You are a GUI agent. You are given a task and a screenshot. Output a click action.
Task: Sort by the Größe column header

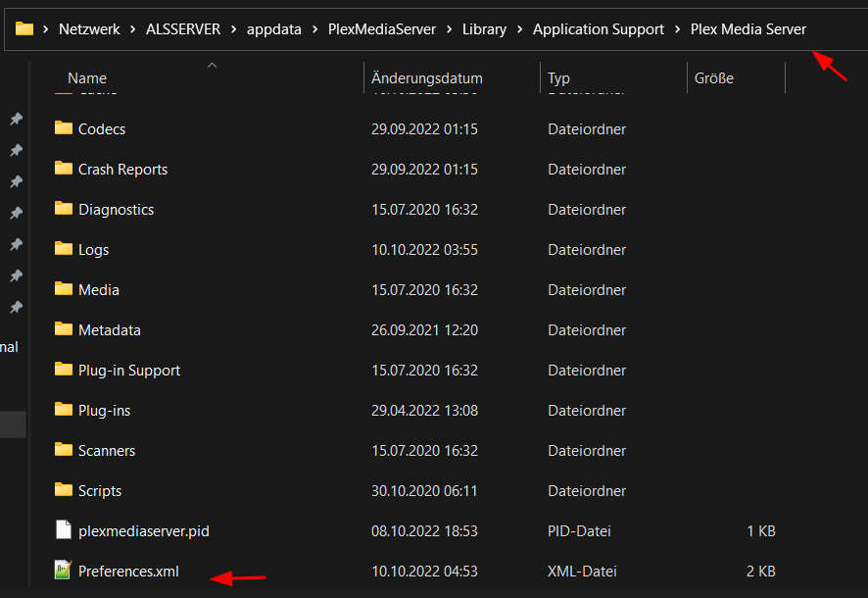[713, 78]
